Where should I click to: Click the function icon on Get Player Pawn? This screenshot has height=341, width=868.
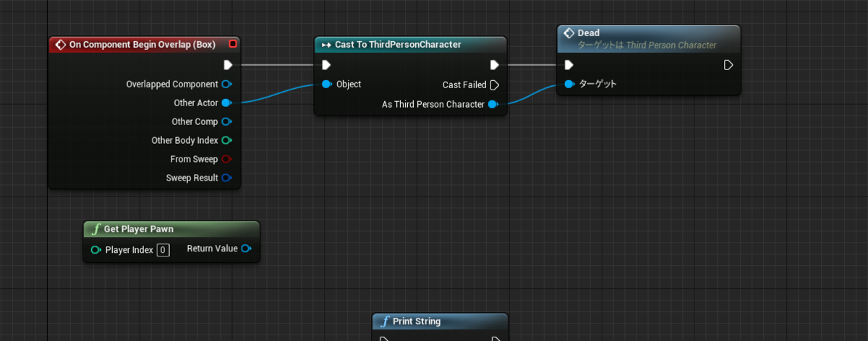click(96, 229)
